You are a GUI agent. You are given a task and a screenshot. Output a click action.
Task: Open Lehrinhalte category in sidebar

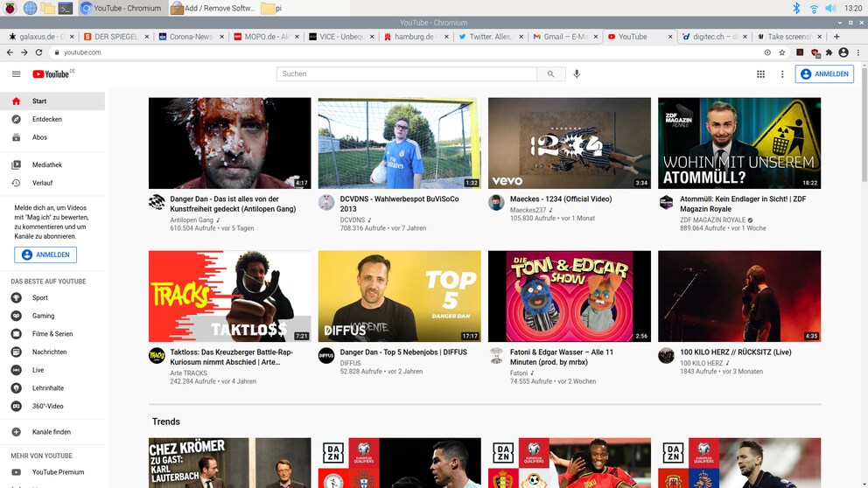pyautogui.click(x=52, y=387)
